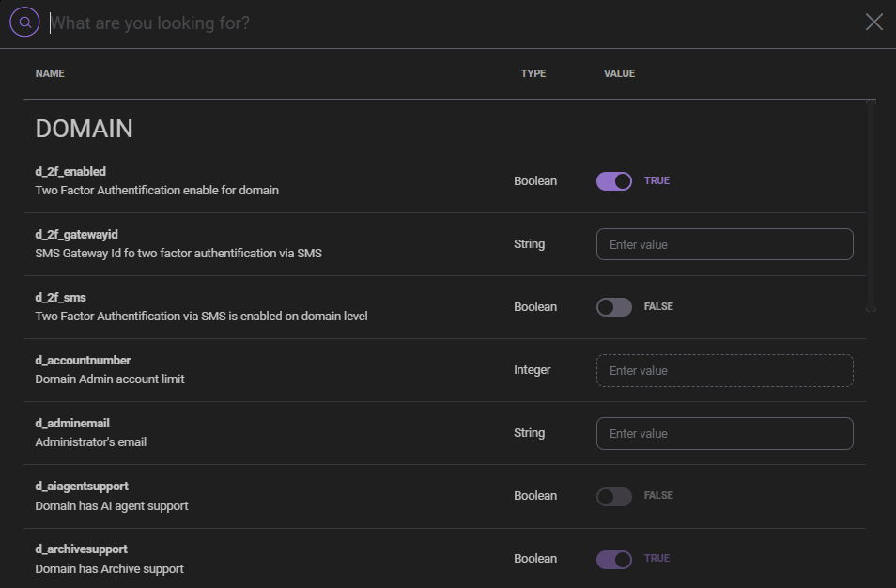Viewport: 896px width, 588px height.
Task: Select the DOMAIN section heading
Action: pos(84,129)
